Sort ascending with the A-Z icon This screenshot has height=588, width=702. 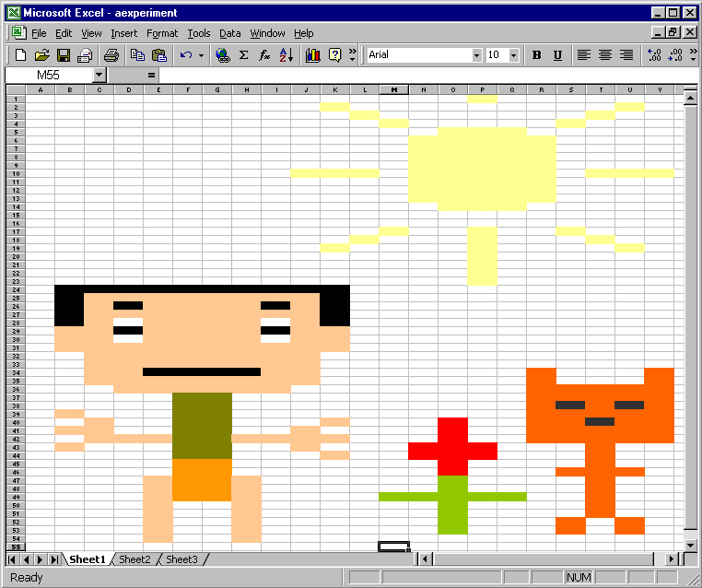[x=286, y=55]
